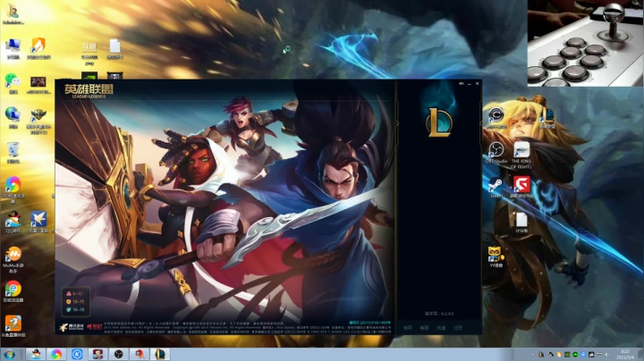Open the blue bird Xunlei desktop shortcut
This screenshot has width=644, height=361.
(x=38, y=222)
